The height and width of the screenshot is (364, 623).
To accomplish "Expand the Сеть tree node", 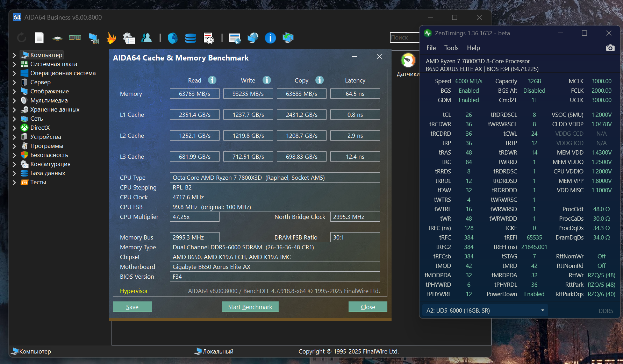I will click(14, 119).
